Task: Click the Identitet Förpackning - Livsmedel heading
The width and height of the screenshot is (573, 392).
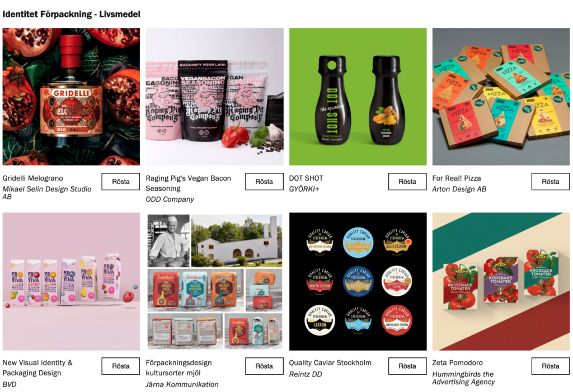Action: pos(71,14)
